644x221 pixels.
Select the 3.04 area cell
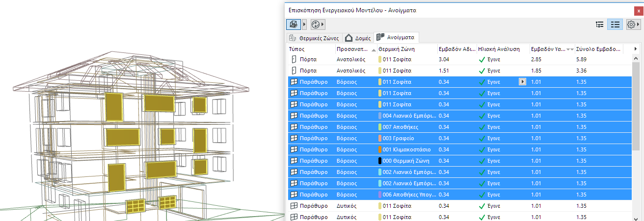pos(444,59)
